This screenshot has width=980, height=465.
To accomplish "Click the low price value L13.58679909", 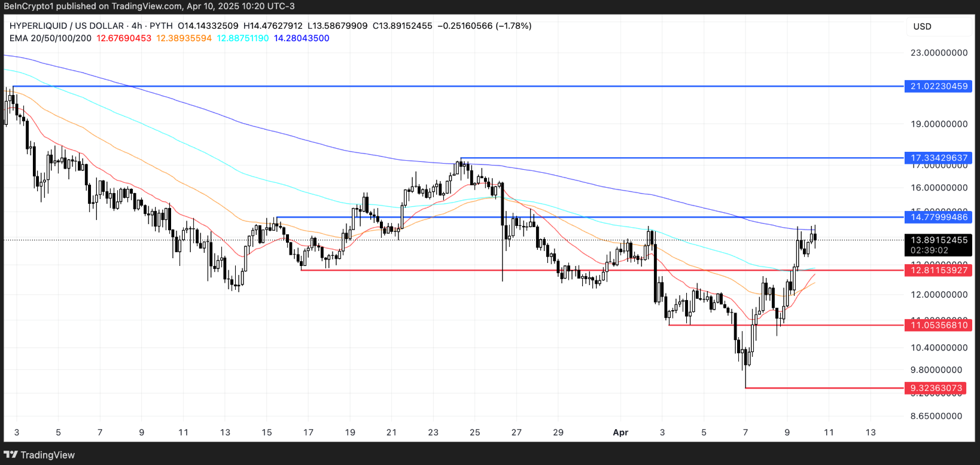I will tap(337, 26).
